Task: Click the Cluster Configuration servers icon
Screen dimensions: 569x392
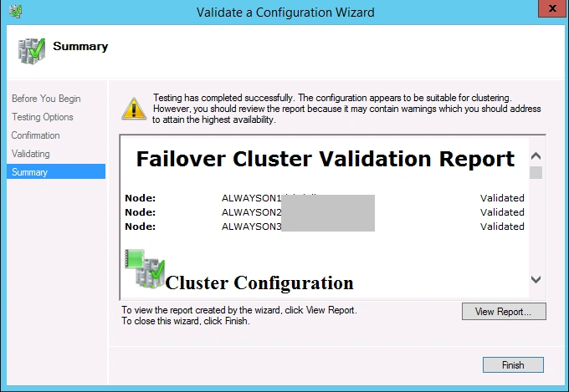Action: tap(145, 268)
